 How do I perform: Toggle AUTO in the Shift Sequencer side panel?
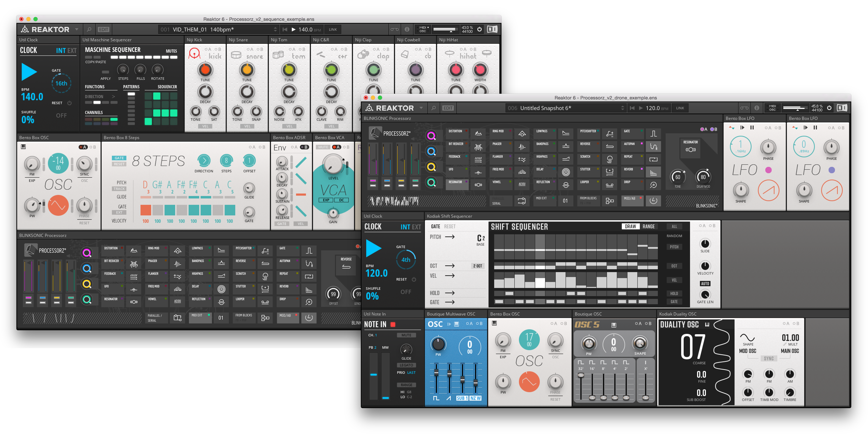(x=705, y=284)
